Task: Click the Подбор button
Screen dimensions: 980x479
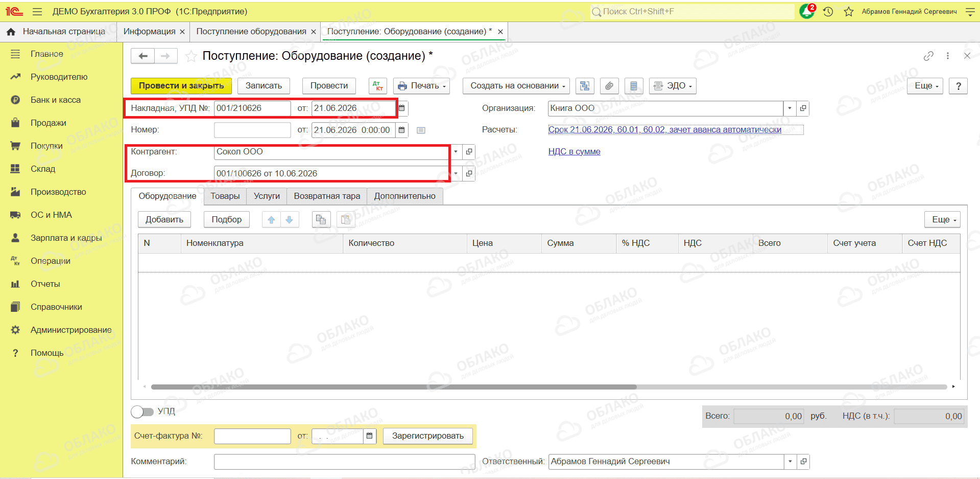Action: tap(227, 220)
